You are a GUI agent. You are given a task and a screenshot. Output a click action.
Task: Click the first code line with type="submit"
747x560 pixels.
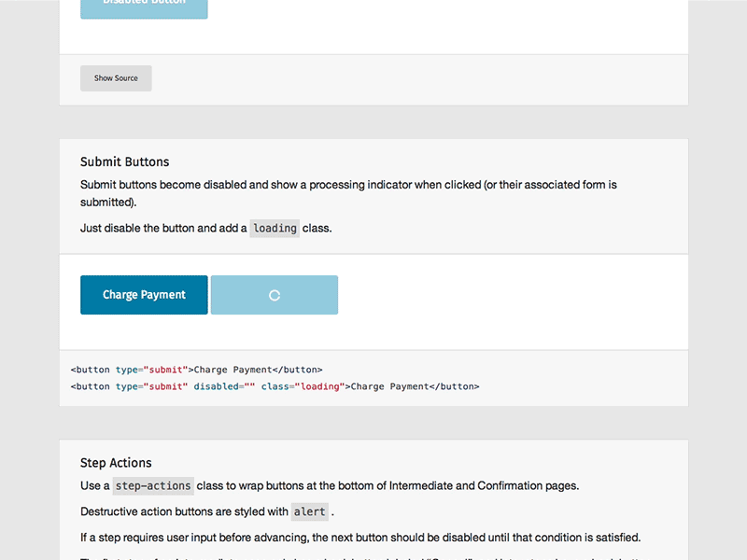tap(196, 370)
